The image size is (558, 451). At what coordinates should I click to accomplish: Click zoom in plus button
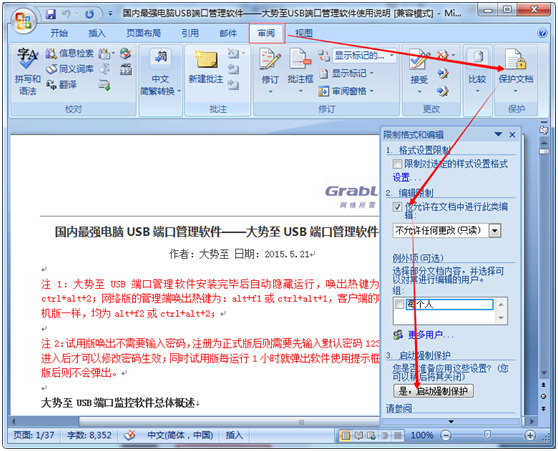[530, 435]
